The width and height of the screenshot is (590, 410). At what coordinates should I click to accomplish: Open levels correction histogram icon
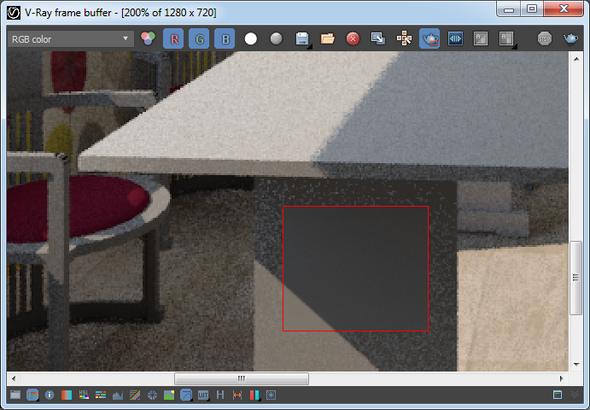(118, 395)
